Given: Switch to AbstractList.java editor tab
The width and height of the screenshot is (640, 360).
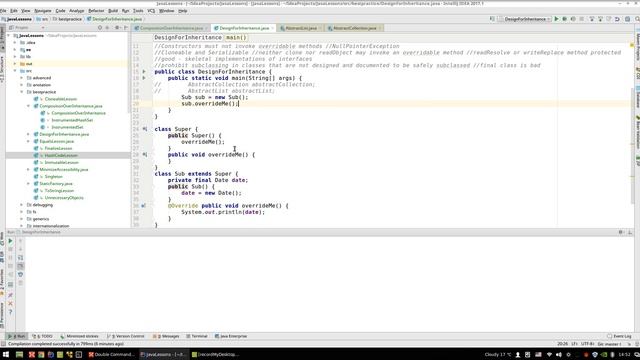Looking at the screenshot, I should (301, 28).
